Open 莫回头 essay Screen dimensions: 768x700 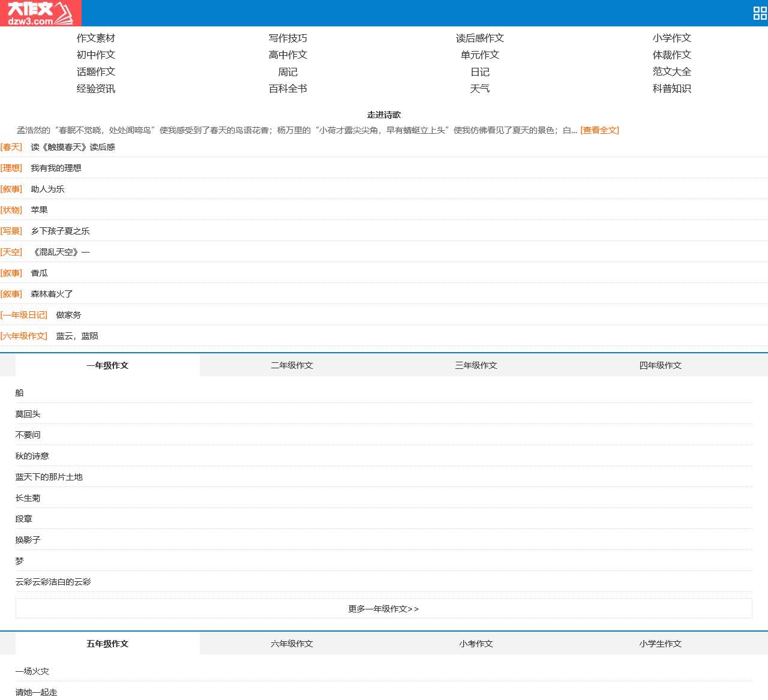click(x=28, y=414)
